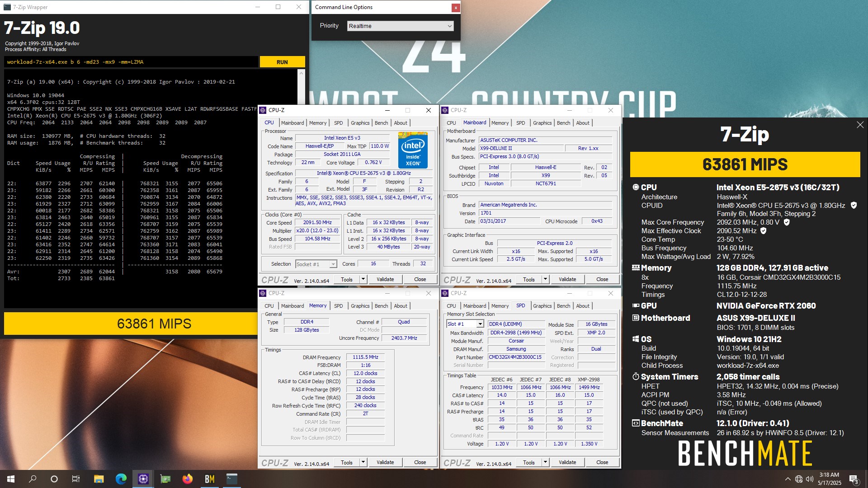Viewport: 868px width, 488px height.
Task: Click the 7-Zip command line input field
Action: click(131, 62)
